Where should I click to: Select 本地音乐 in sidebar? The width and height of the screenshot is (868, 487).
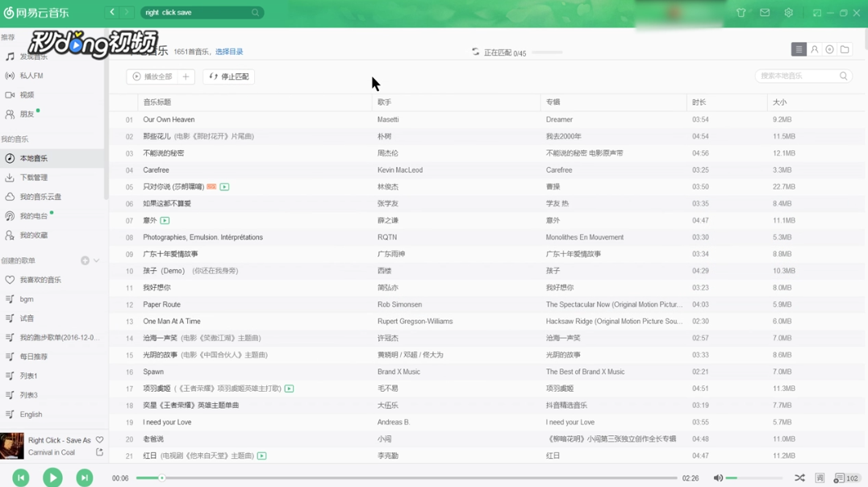click(52, 158)
